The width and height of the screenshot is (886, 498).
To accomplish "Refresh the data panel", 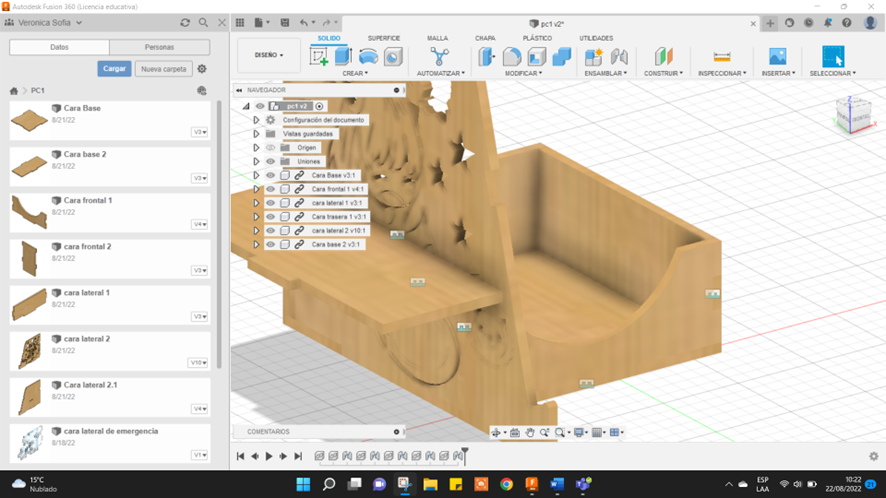I will (185, 23).
